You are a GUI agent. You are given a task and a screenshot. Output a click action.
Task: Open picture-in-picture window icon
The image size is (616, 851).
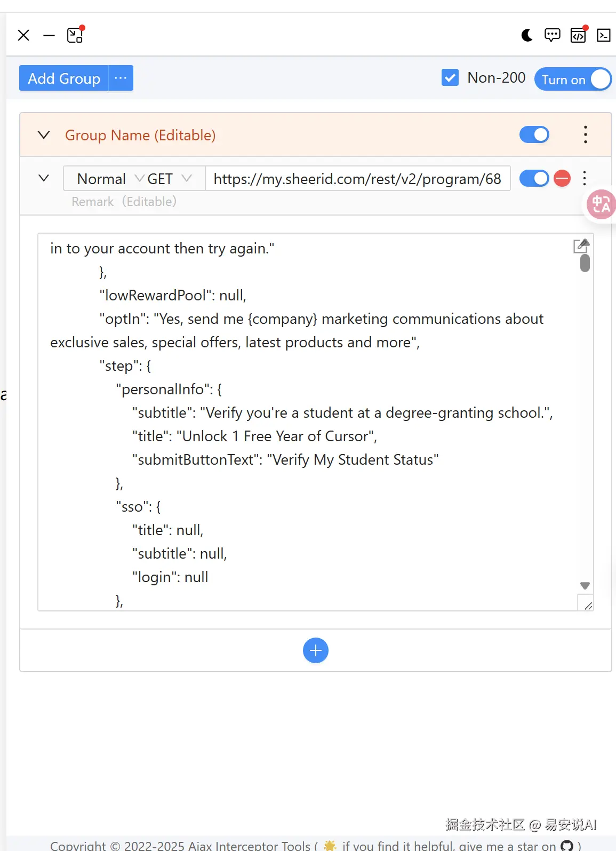click(x=75, y=35)
